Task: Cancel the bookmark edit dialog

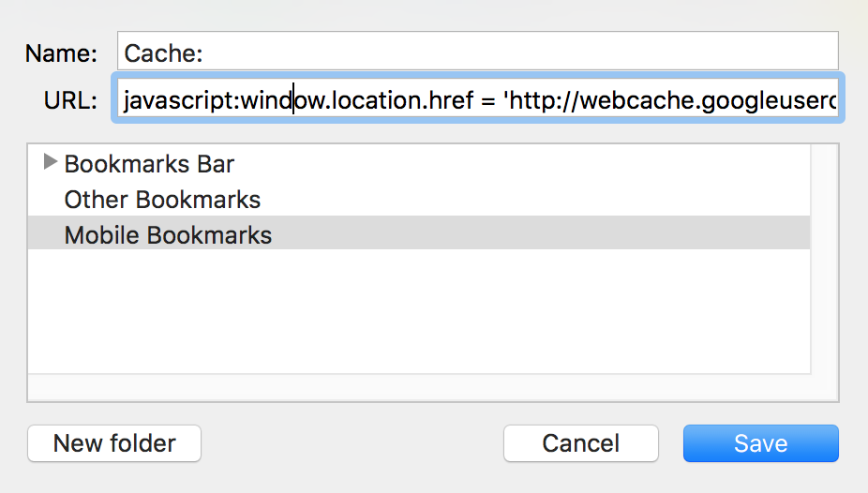Action: [580, 443]
